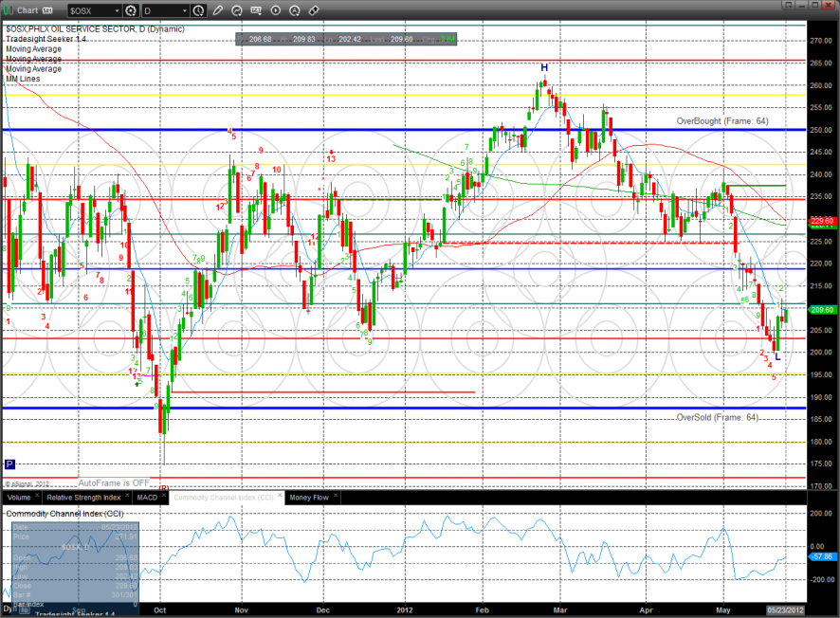Switch to the Money Flow tab

coord(307,497)
